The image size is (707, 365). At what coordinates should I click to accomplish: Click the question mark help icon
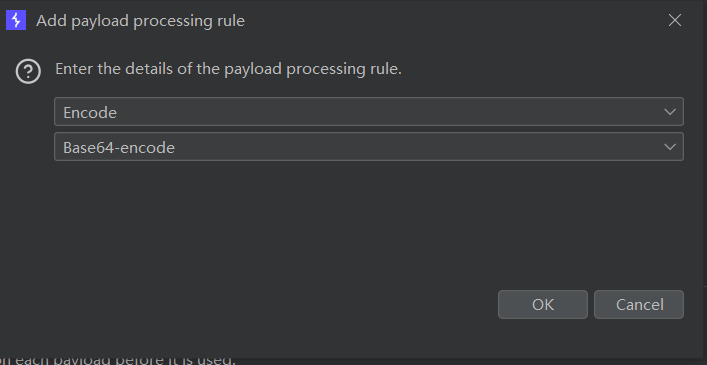[x=28, y=71]
